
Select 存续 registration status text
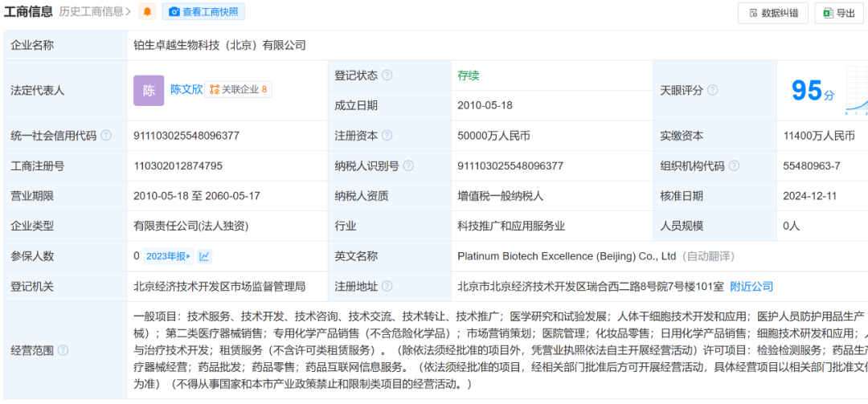tap(469, 75)
